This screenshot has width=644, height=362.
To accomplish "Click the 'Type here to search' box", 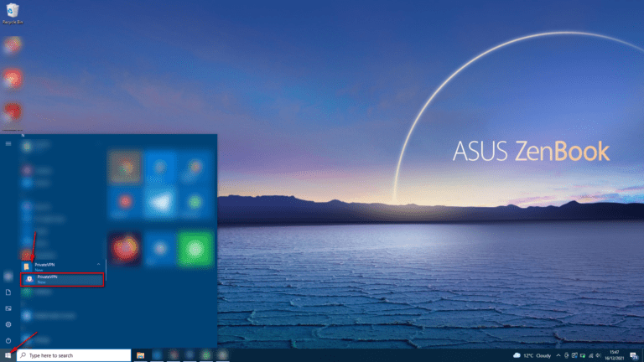I will 75,355.
